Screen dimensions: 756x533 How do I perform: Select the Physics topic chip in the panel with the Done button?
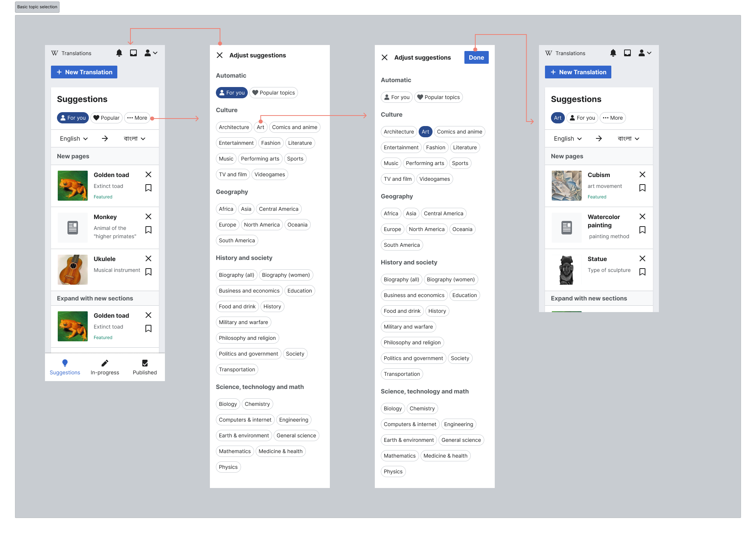393,471
